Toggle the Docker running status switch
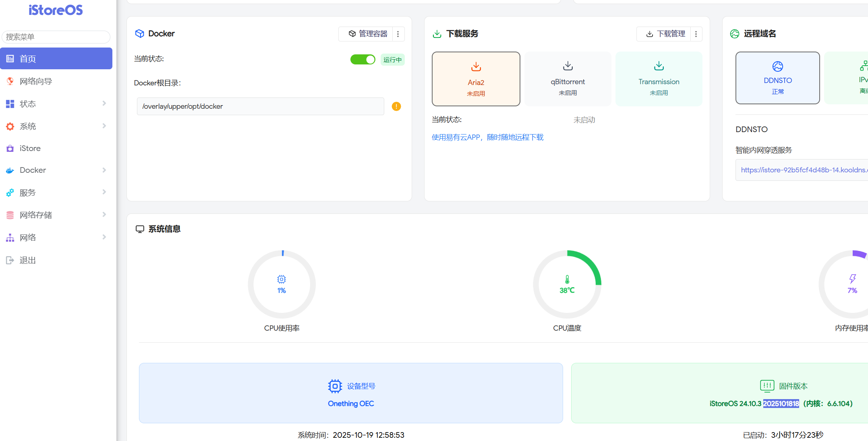 [x=363, y=60]
